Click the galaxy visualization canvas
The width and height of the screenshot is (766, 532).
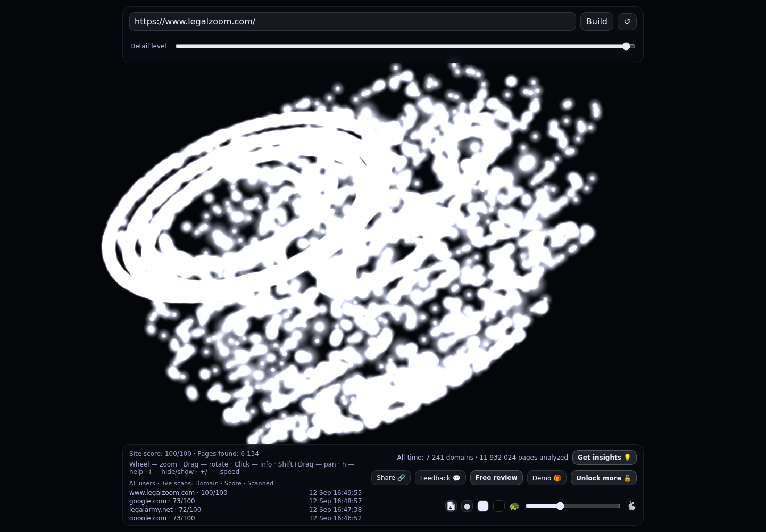(383, 254)
